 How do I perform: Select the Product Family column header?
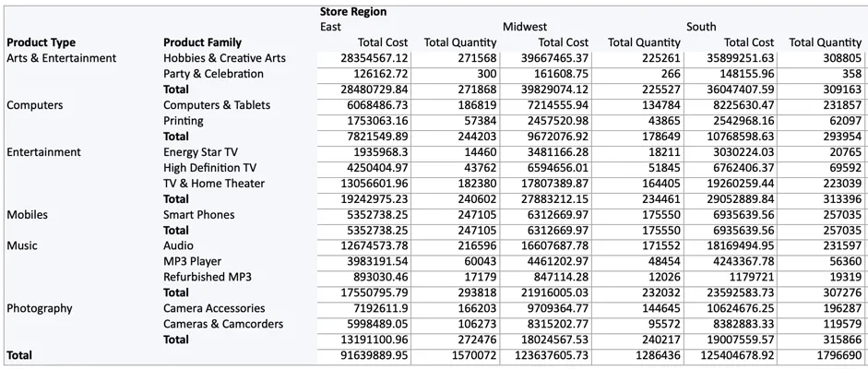203,42
